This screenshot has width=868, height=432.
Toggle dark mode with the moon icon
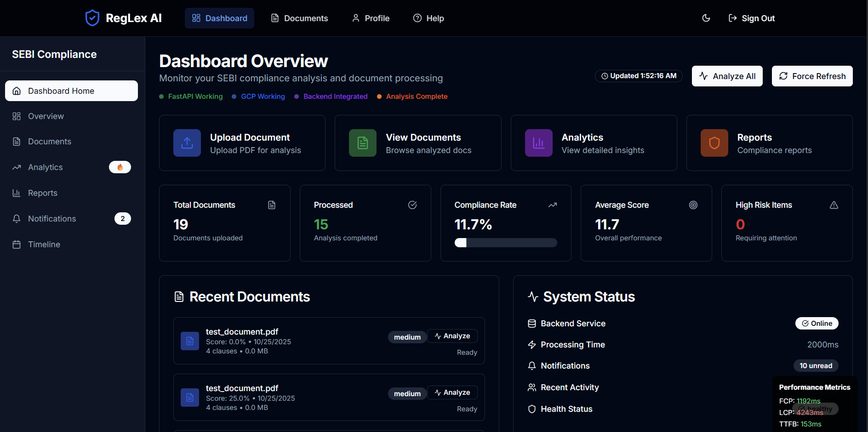[x=706, y=18]
